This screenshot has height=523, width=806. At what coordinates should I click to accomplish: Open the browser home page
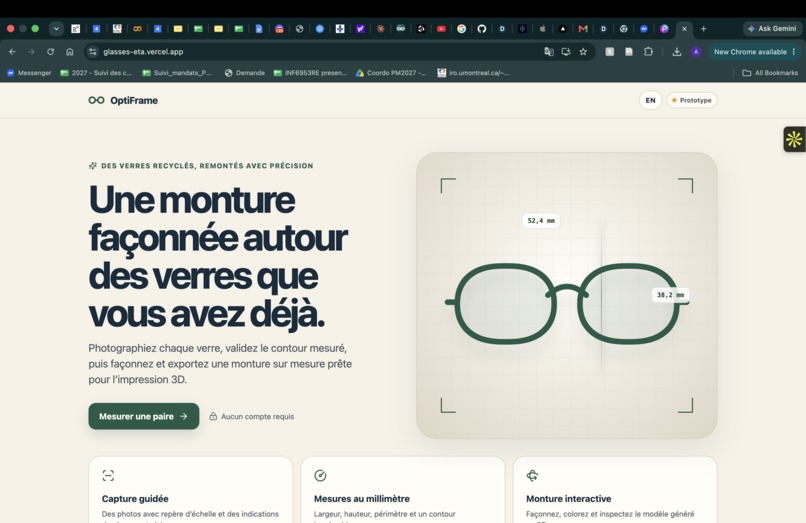[x=70, y=51]
